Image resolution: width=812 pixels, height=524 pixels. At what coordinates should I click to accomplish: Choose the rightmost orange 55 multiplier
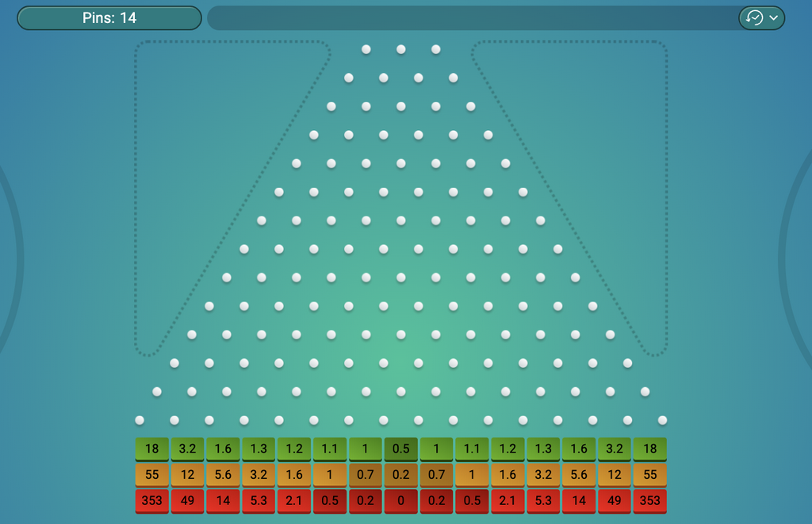pyautogui.click(x=649, y=475)
